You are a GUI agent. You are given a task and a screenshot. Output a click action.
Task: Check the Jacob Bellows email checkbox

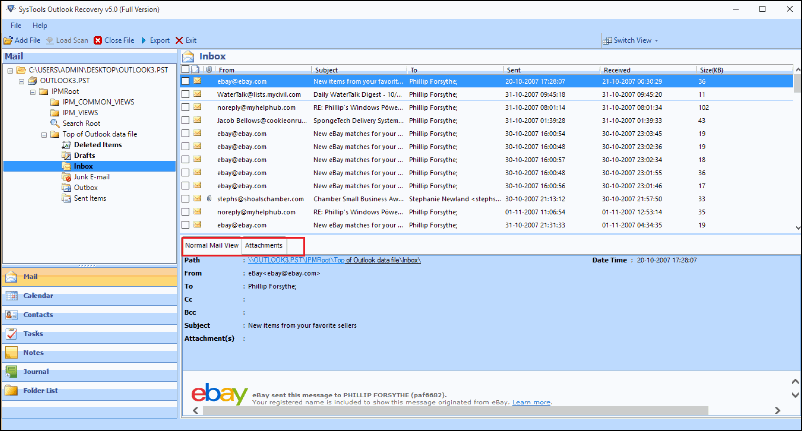click(185, 120)
